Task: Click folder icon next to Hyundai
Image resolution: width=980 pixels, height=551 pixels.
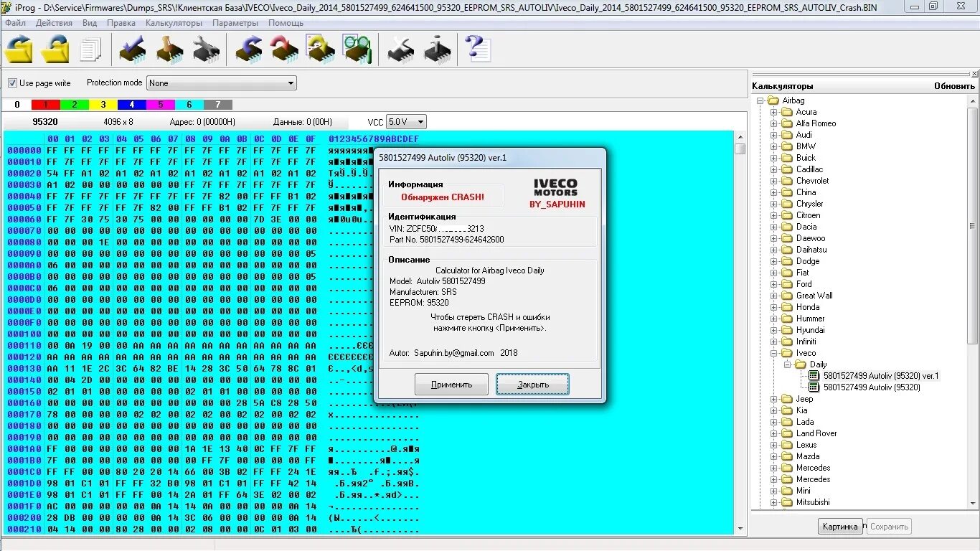Action: (x=787, y=330)
